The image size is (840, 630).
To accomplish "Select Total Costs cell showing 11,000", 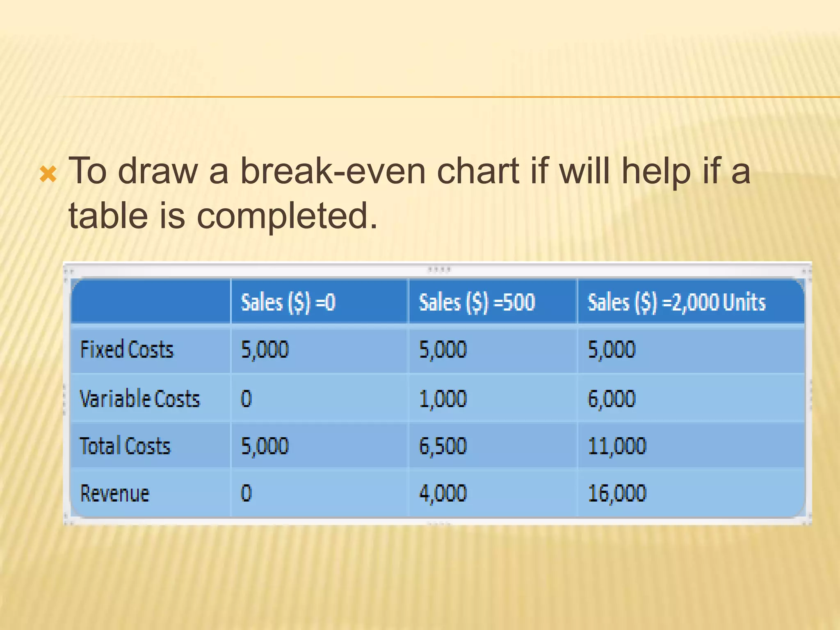I will click(617, 446).
